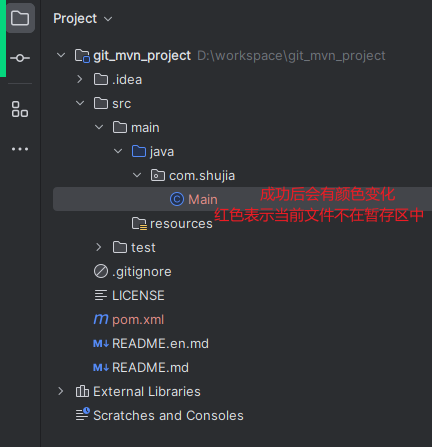This screenshot has height=447, width=432.
Task: Click the resources folder icon
Action: click(139, 223)
